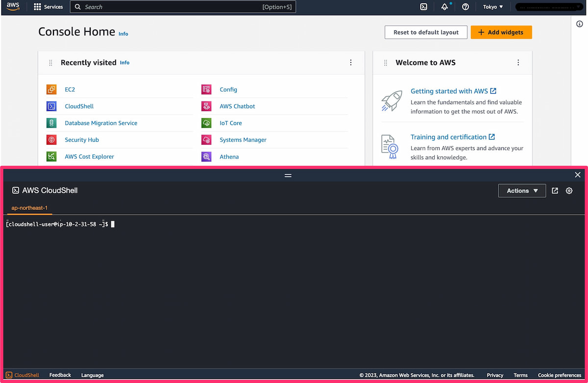Screen dimensions: 588x383
Task: Open the Systems Manager service icon
Action: click(206, 140)
